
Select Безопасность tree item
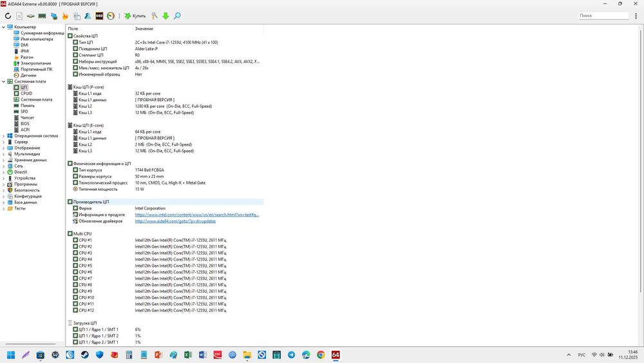[27, 190]
